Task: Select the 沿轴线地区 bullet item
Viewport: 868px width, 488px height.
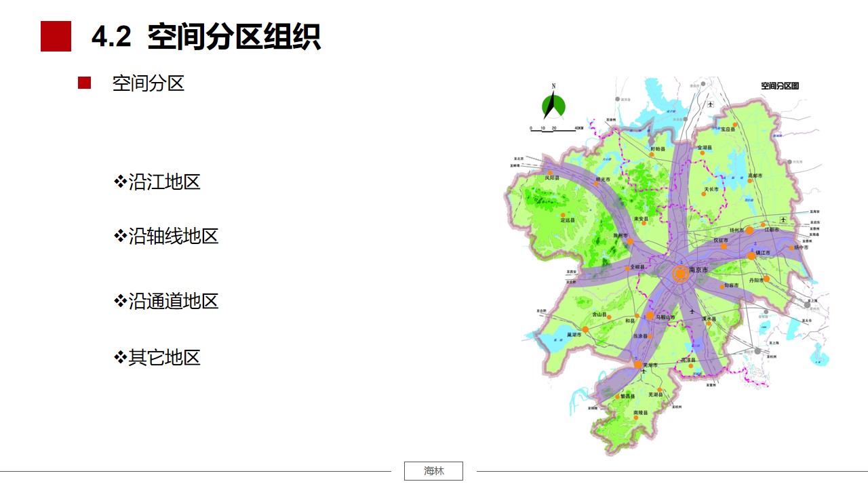Action: 165,237
